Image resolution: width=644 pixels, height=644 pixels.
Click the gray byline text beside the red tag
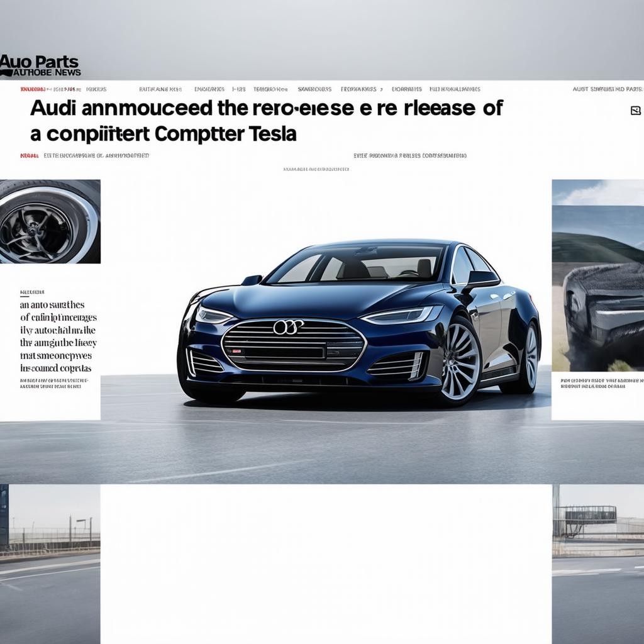pos(96,155)
